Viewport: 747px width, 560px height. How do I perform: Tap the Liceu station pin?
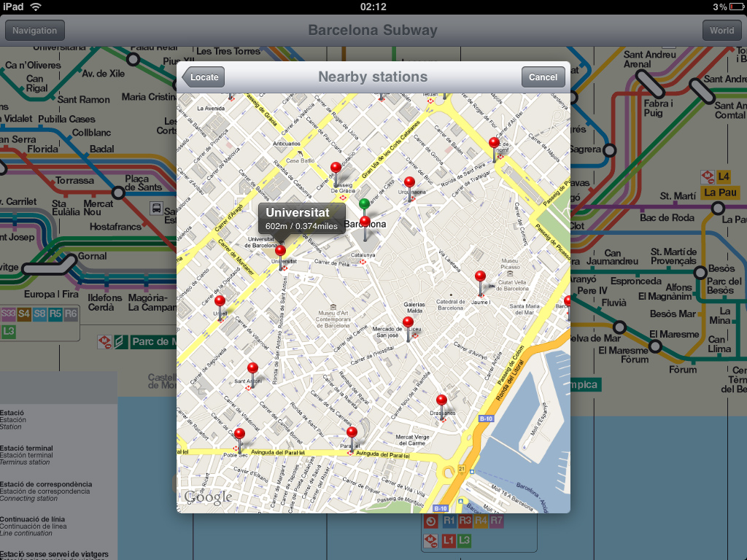[x=408, y=323]
